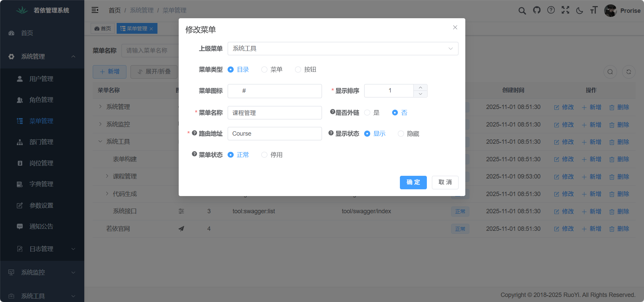Viewport: 644px width, 302px height.
Task: Open the GitHub source link icon
Action: click(536, 10)
